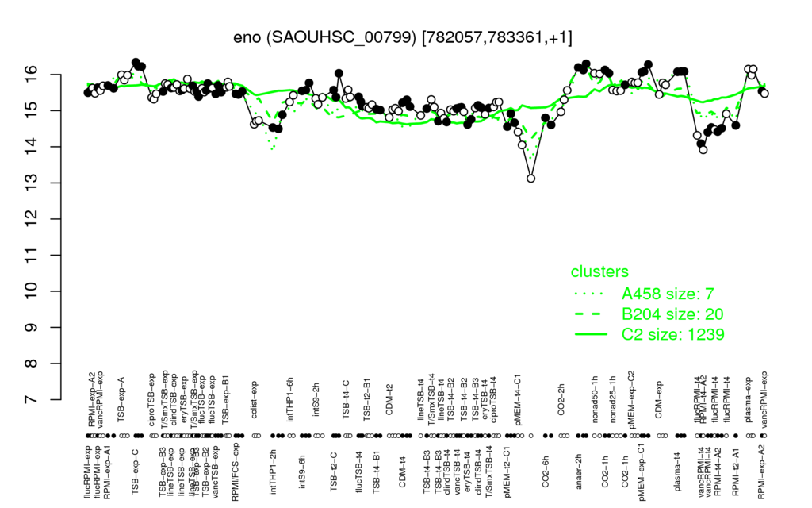Click the intTHP1-2h axis label

point(274,470)
